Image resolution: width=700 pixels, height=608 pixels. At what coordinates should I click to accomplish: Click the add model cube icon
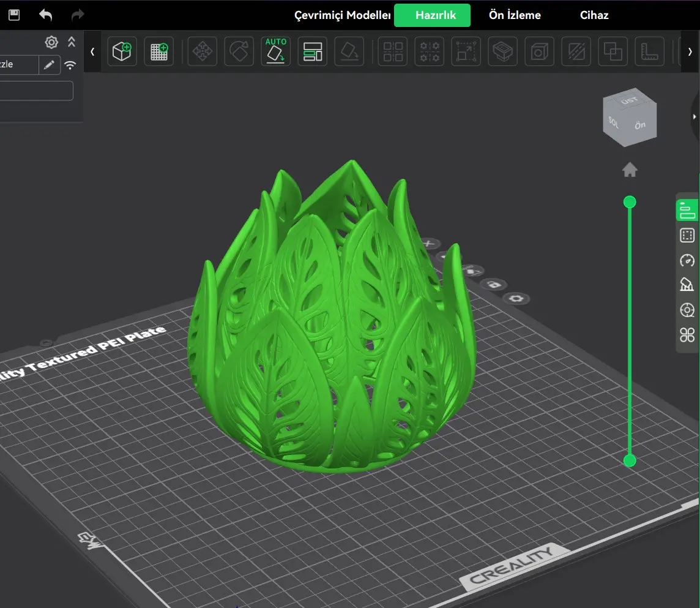[122, 51]
